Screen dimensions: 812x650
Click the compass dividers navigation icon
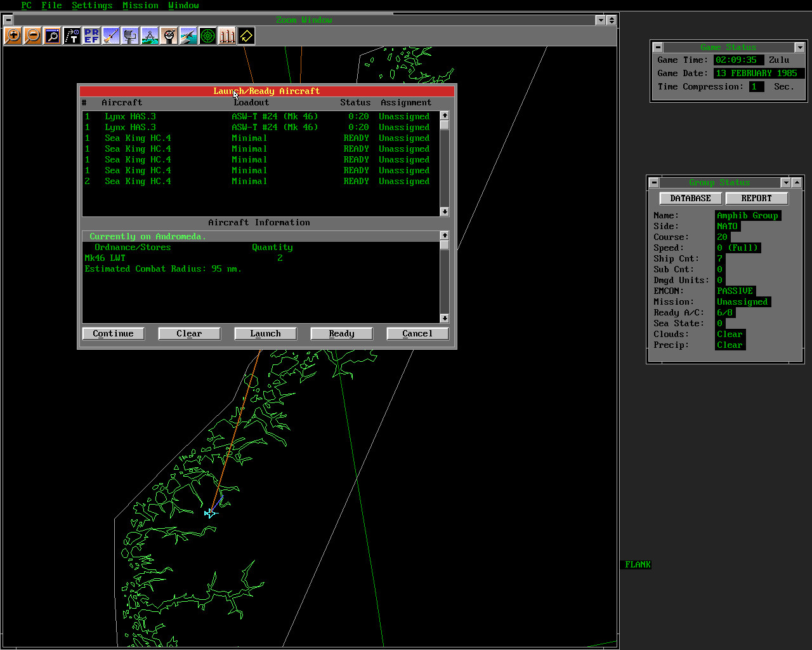pyautogui.click(x=150, y=36)
